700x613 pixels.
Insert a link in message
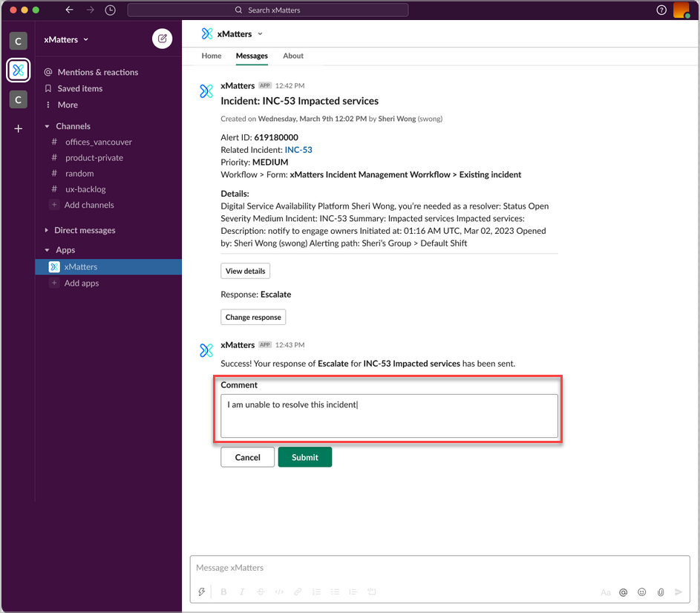[298, 592]
